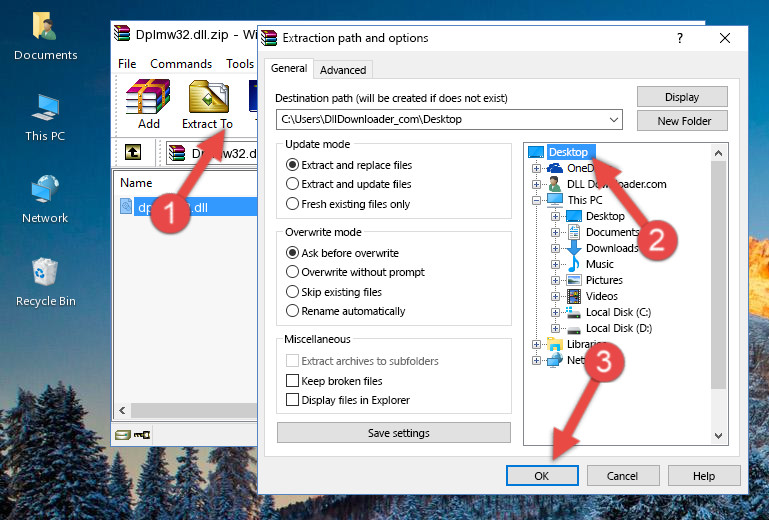The height and width of the screenshot is (520, 769).
Task: Expand the Libraries tree node
Action: pyautogui.click(x=537, y=344)
